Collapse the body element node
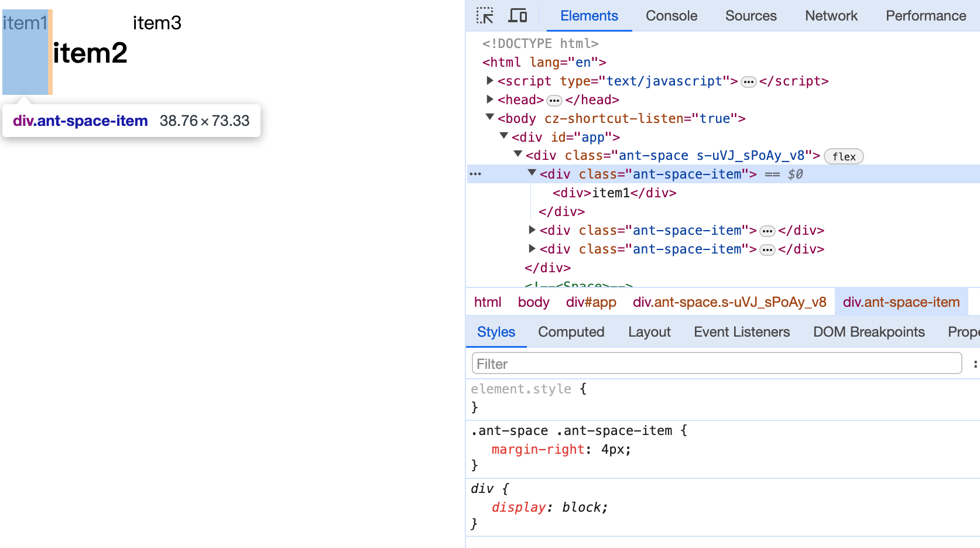Viewport: 980px width, 548px height. (x=490, y=118)
